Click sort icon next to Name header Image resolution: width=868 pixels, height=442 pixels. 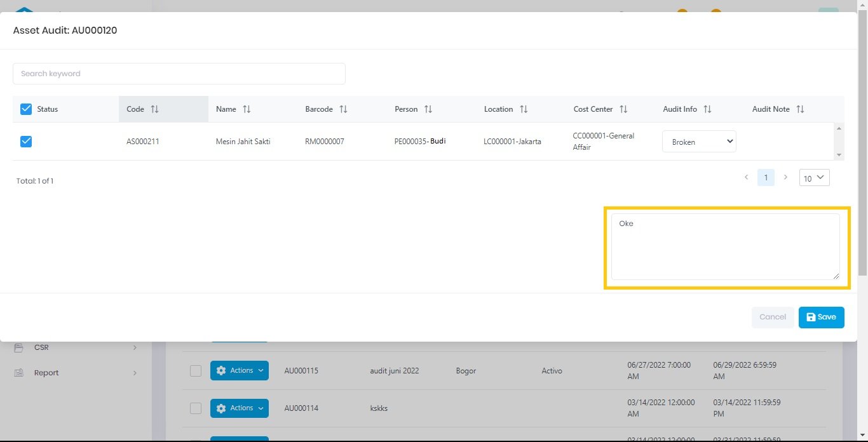(x=247, y=109)
